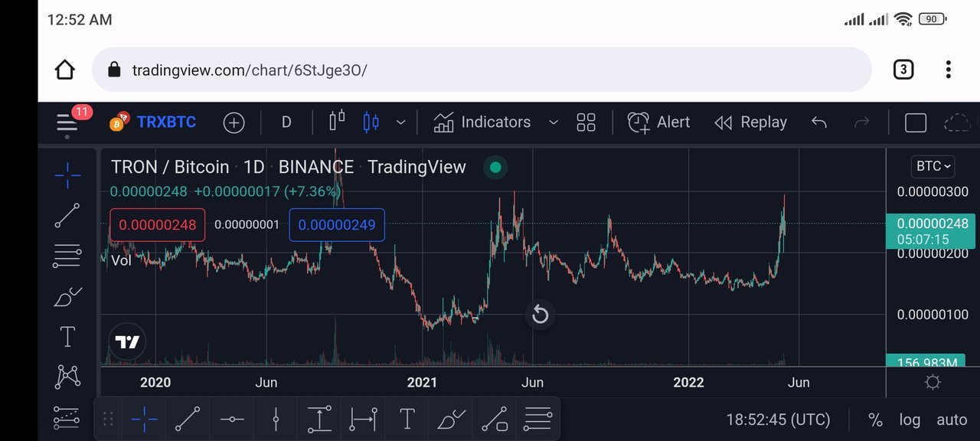
Task: Select brush in floating toolbar
Action: (x=451, y=419)
